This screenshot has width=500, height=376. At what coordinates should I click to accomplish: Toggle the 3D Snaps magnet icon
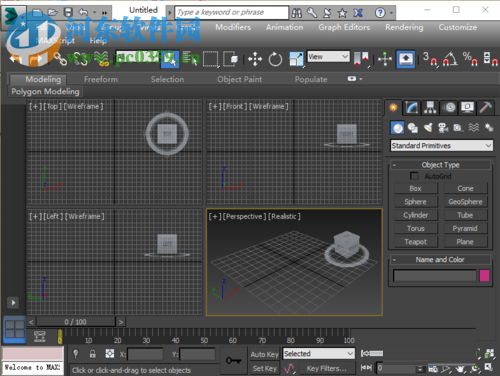click(x=430, y=59)
